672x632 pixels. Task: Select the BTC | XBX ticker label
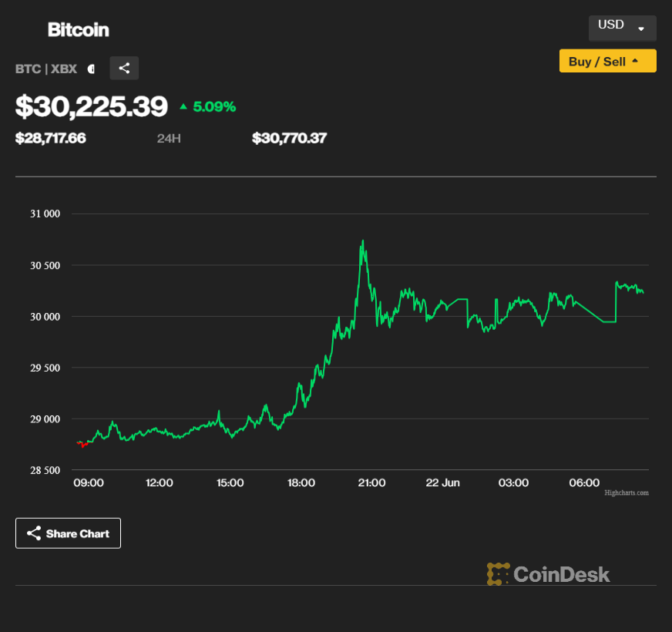(46, 69)
